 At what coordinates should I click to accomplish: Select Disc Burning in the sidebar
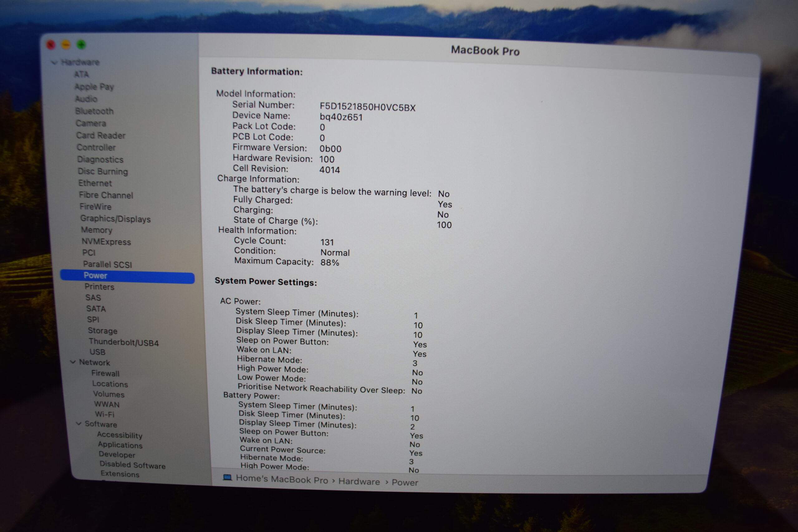[x=103, y=171]
